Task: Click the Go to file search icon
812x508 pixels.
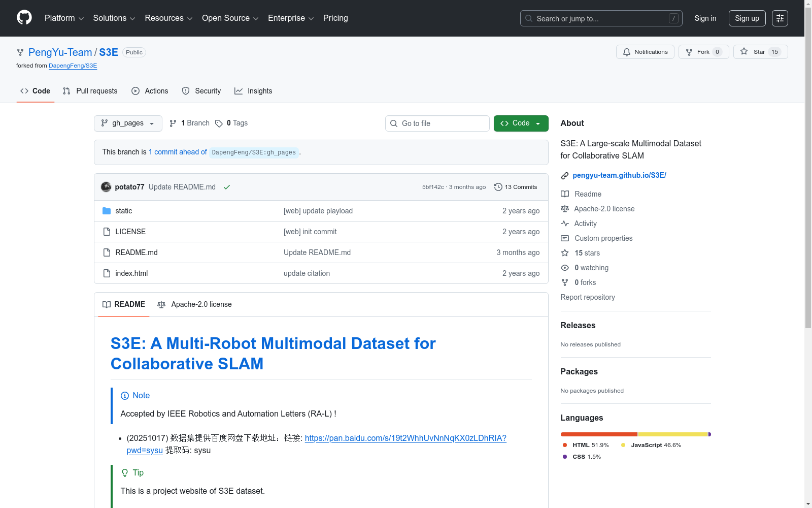Action: (x=394, y=123)
